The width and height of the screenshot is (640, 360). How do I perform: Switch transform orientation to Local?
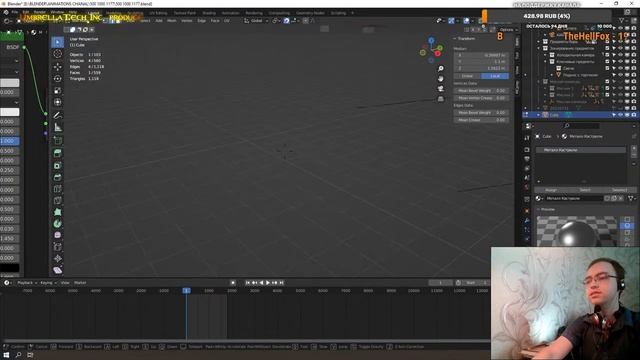click(x=495, y=76)
